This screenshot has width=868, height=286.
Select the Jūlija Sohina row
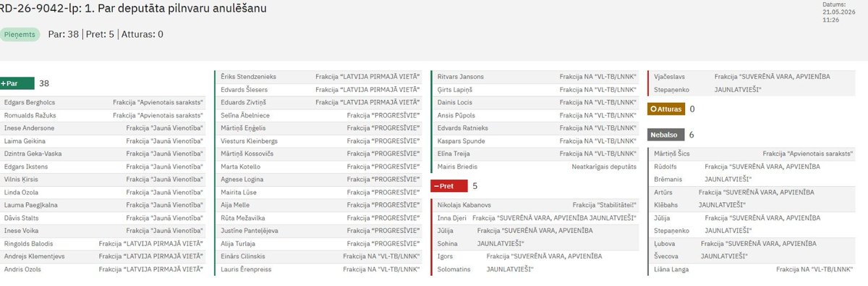click(535, 237)
